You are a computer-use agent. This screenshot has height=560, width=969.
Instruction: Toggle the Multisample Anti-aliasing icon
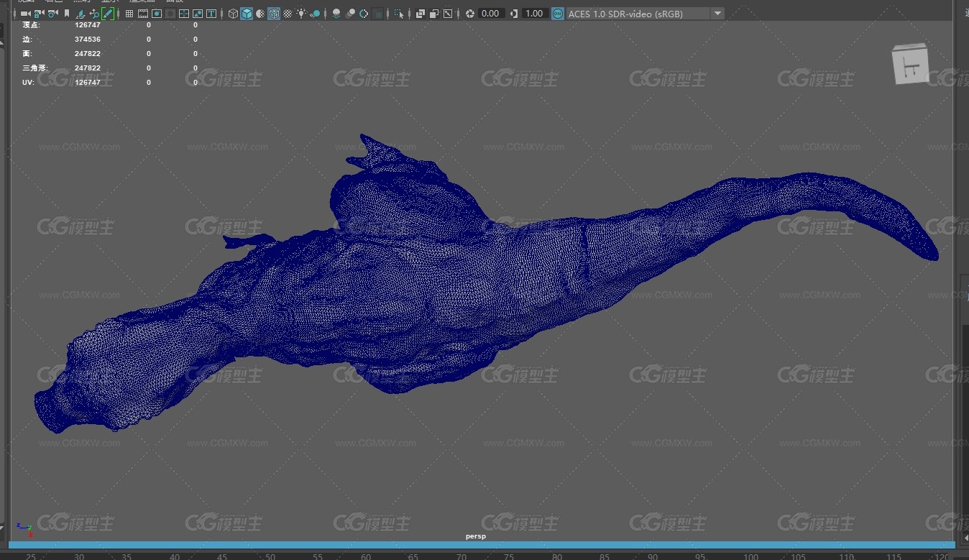pos(364,14)
